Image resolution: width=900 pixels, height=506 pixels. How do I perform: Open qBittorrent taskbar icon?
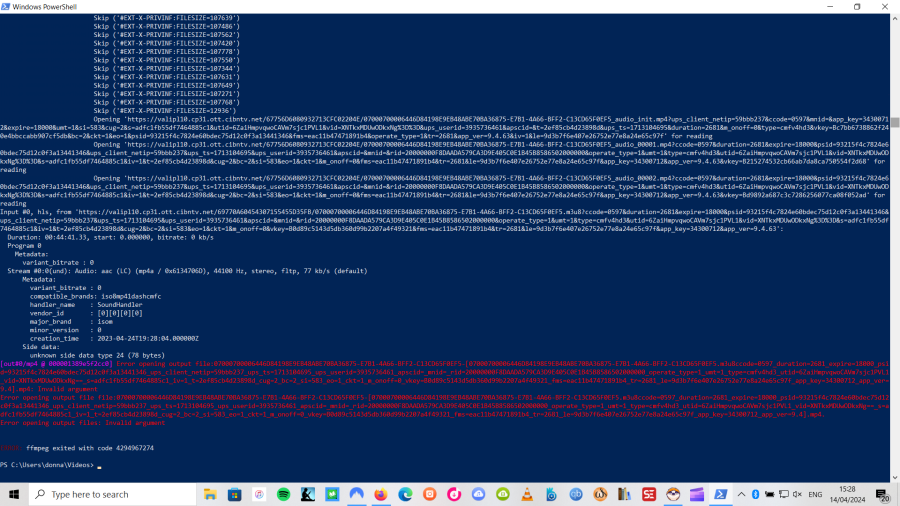coord(576,495)
